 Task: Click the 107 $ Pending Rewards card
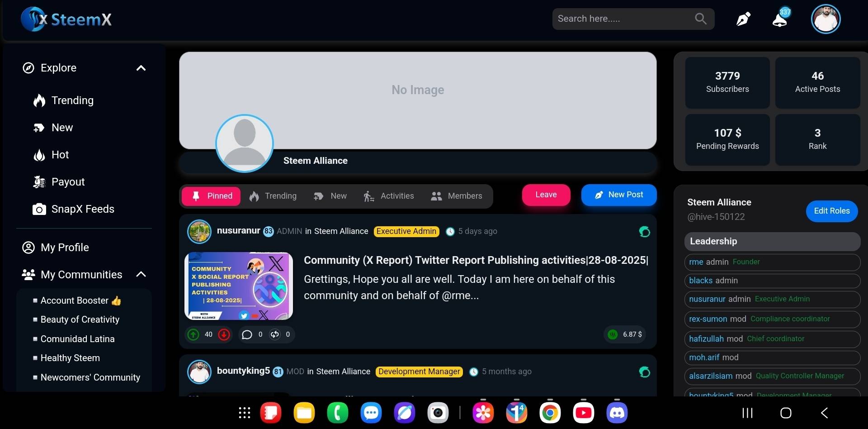coord(727,139)
